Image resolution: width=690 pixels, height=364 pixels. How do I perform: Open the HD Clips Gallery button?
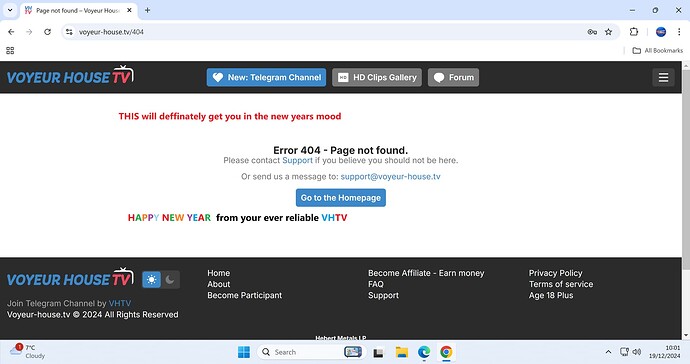(377, 77)
